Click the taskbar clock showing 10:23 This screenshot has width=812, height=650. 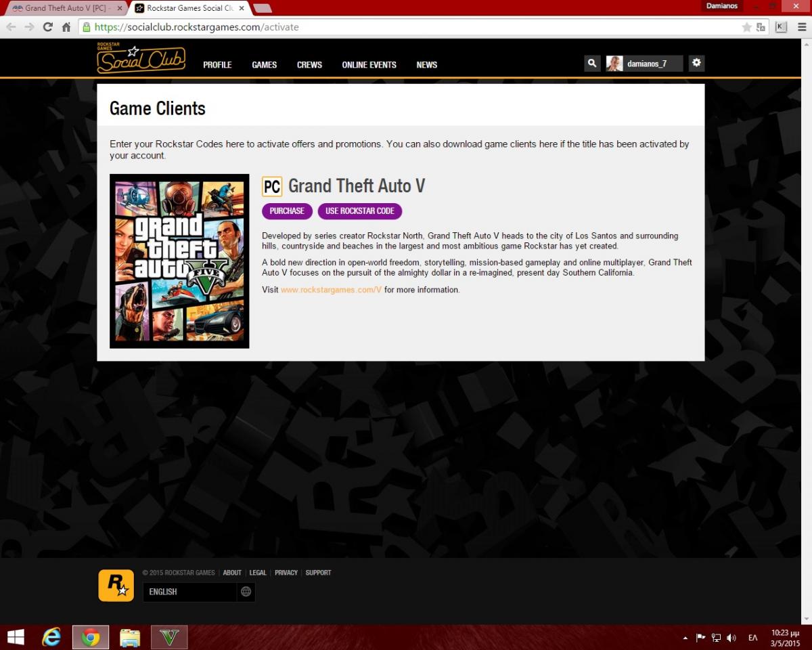[x=785, y=638]
